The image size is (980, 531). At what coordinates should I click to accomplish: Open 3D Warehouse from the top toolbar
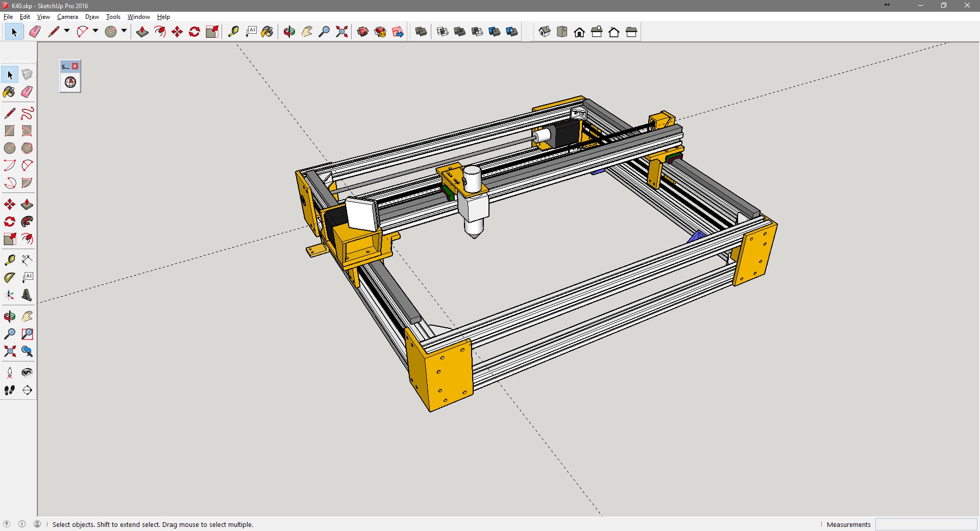(x=363, y=32)
